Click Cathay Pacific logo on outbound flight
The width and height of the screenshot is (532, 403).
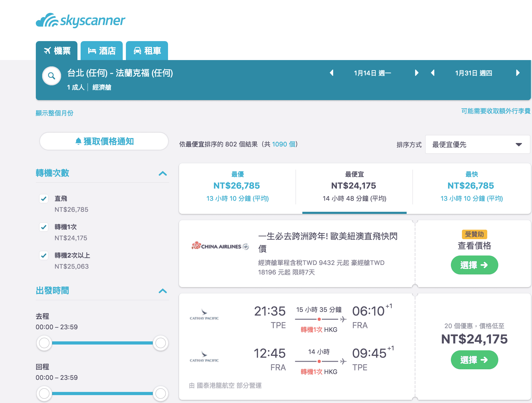[x=204, y=314]
